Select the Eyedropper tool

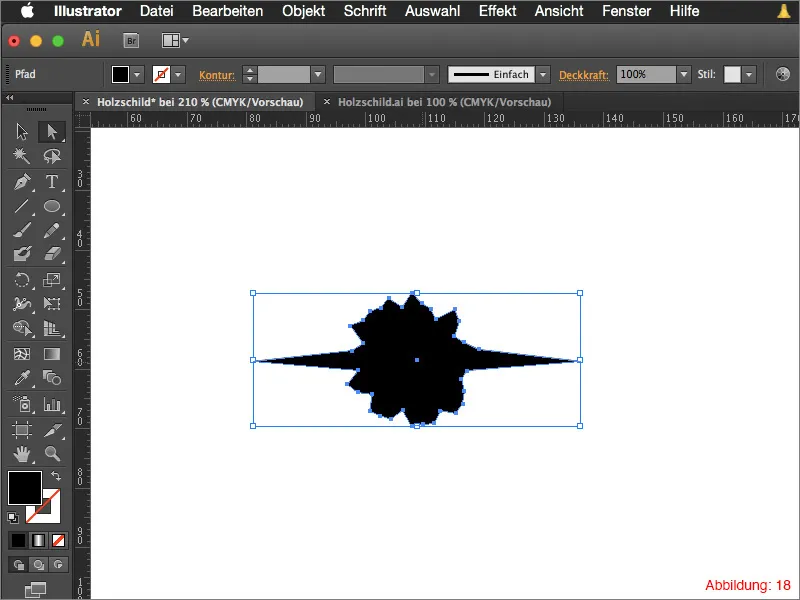[x=22, y=378]
